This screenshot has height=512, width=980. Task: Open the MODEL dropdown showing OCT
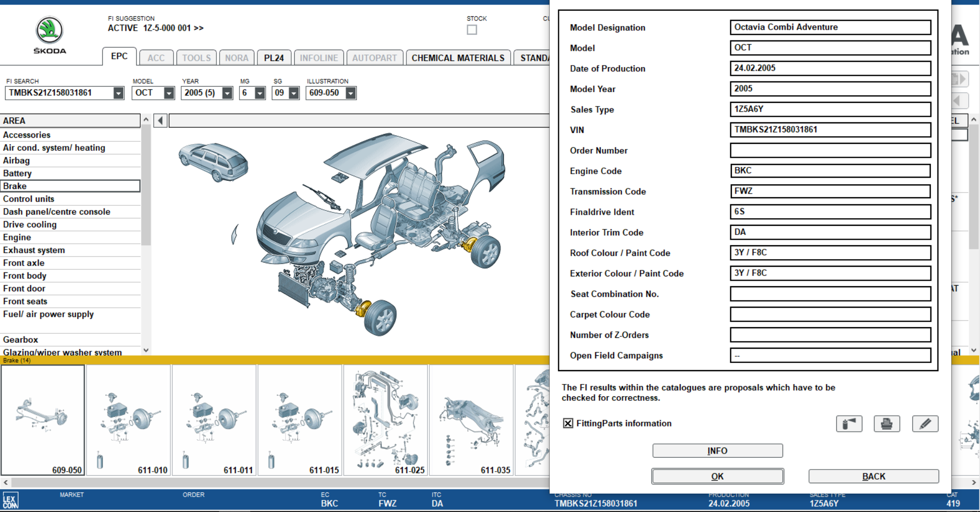[169, 93]
